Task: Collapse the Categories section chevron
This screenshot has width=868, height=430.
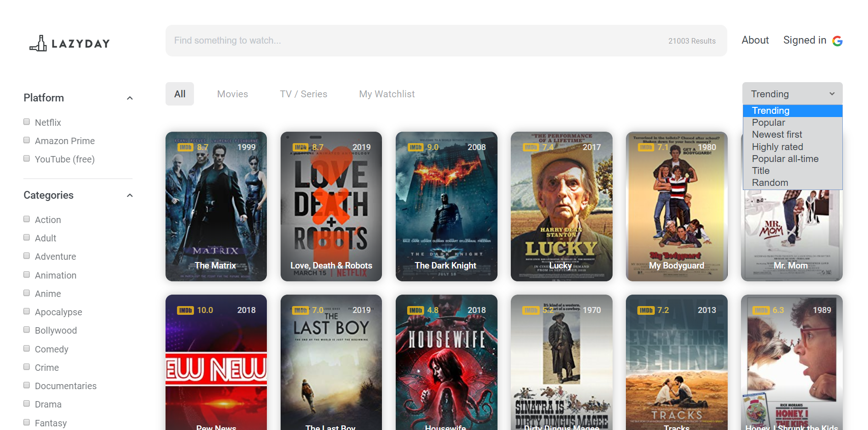Action: (130, 195)
